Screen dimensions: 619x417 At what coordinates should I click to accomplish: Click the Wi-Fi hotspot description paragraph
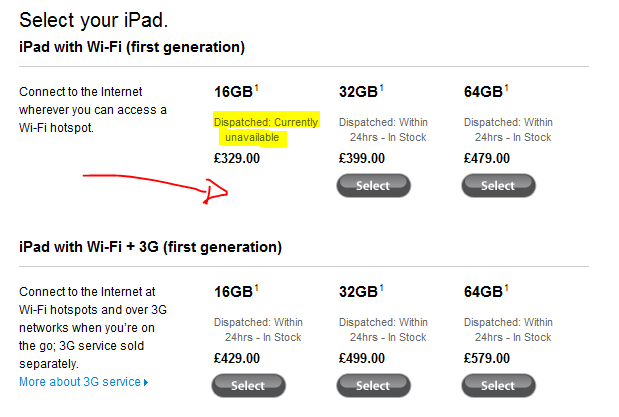click(x=93, y=110)
